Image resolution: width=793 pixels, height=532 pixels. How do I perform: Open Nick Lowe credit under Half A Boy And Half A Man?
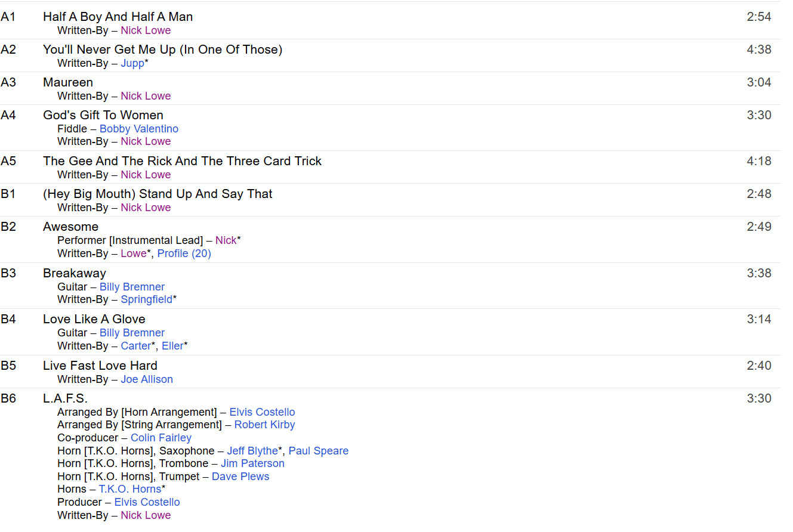(146, 30)
